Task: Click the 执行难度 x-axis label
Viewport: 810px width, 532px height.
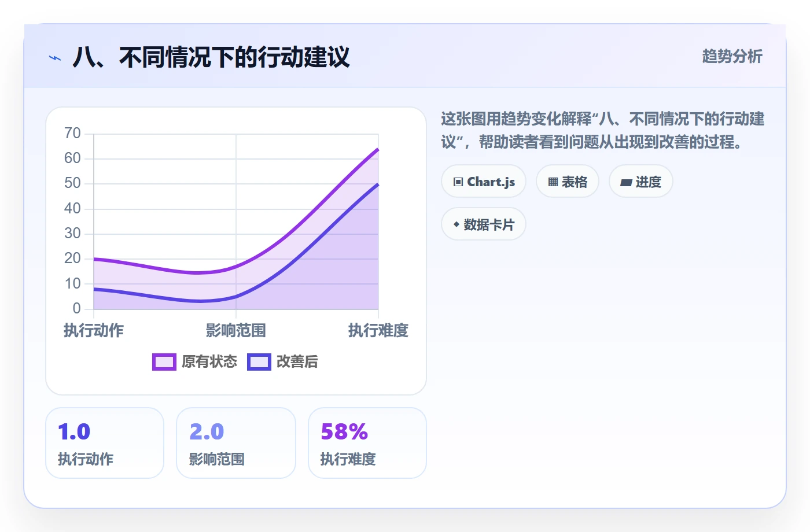Action: click(378, 331)
